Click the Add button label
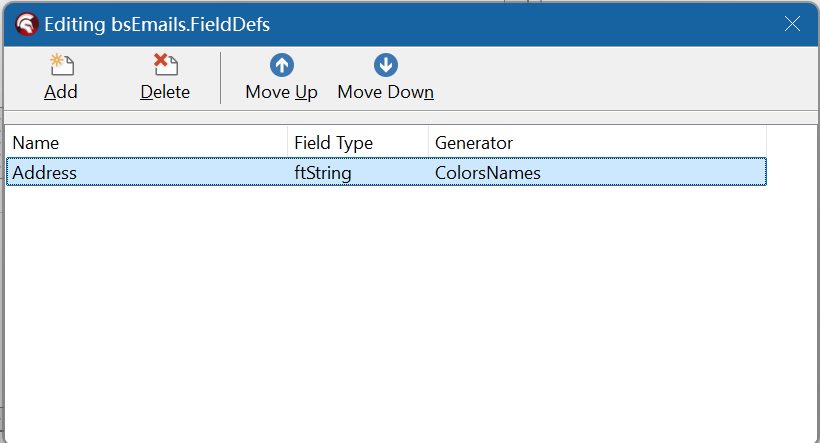Viewport: 820px width, 443px height. [x=61, y=92]
